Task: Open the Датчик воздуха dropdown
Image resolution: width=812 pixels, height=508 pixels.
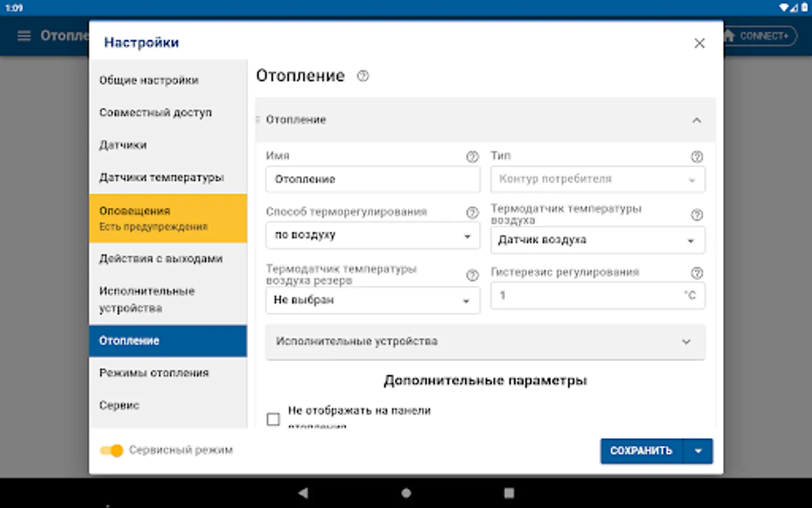Action: (598, 240)
